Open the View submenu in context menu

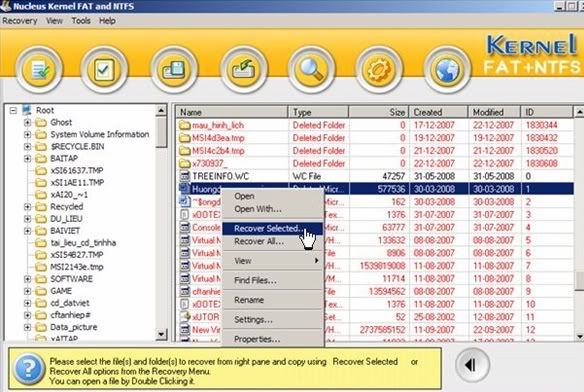pos(272,260)
